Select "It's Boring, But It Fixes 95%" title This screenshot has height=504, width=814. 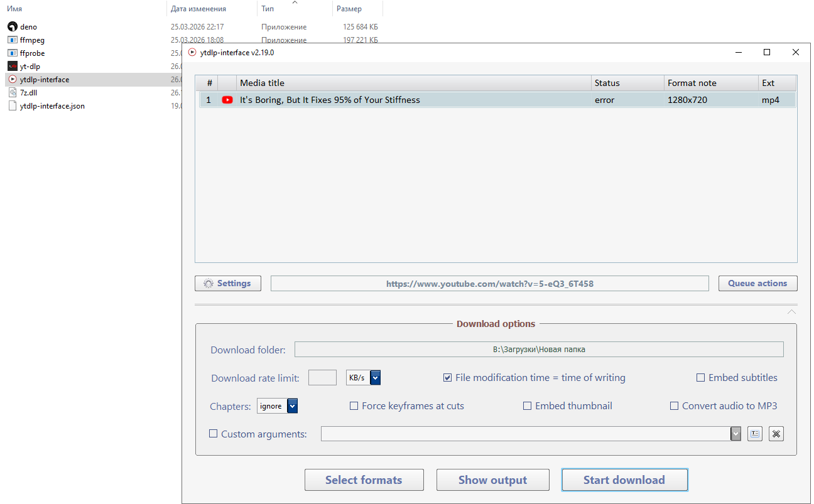click(330, 100)
